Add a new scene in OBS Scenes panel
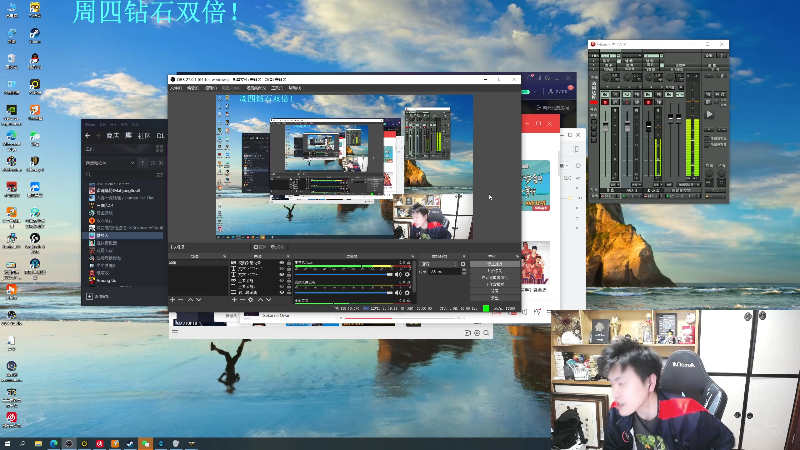Viewport: 800px width, 450px height. (x=172, y=299)
